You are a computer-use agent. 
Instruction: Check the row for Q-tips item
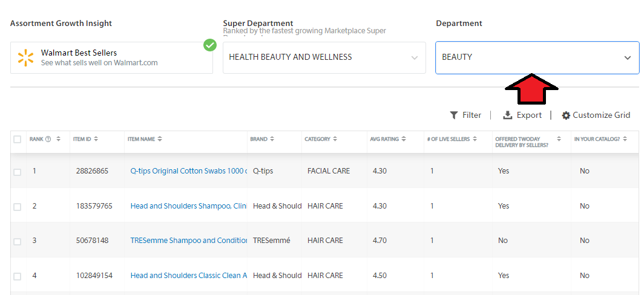(17, 172)
